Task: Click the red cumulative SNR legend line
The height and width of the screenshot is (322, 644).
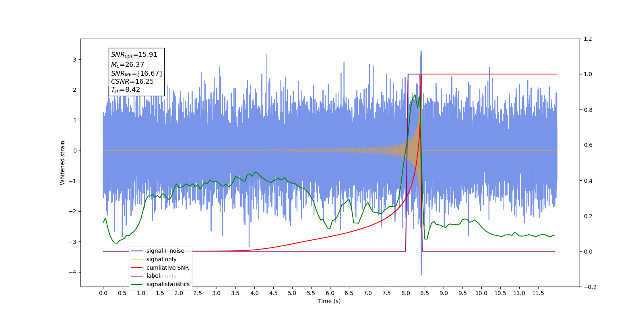Action: [x=137, y=268]
